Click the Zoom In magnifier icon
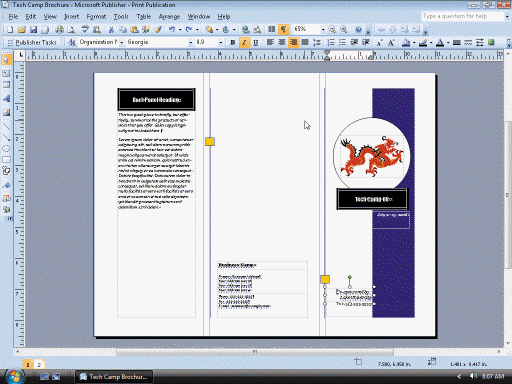The height and width of the screenshot is (384, 512). click(x=344, y=30)
